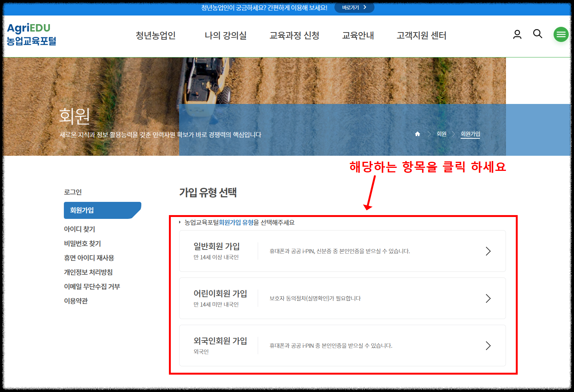This screenshot has height=392, width=574.
Task: Select 교육과정 신청 from the top navigation
Action: [294, 36]
